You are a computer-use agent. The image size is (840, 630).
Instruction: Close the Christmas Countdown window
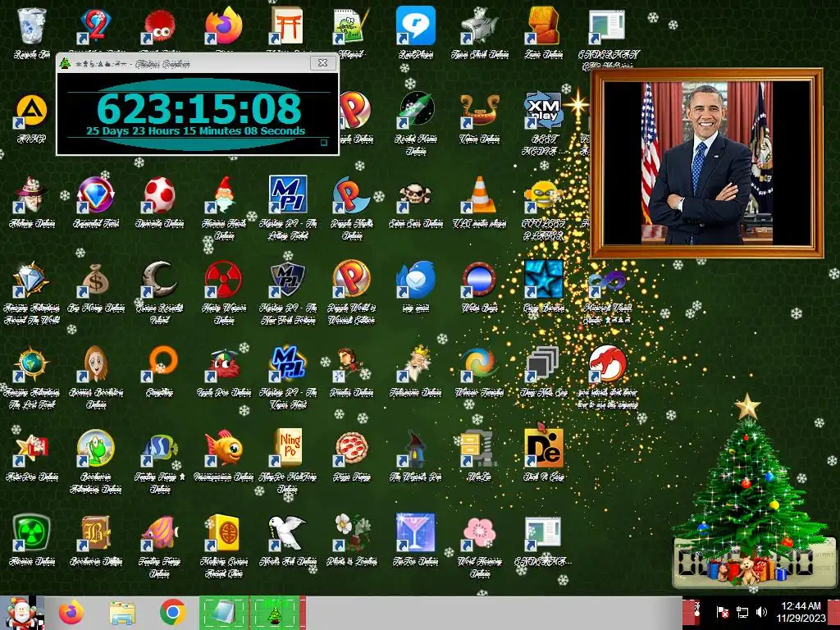[x=322, y=62]
